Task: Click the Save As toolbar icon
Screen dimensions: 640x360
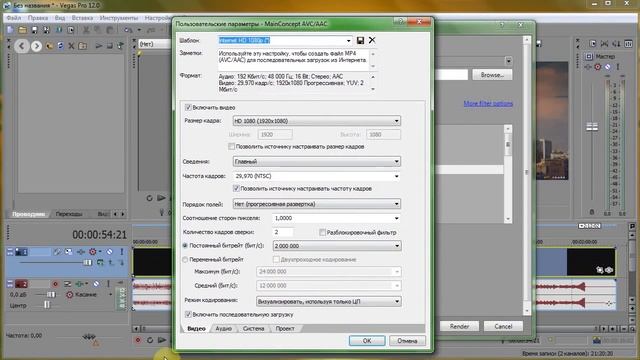Action: [47, 30]
